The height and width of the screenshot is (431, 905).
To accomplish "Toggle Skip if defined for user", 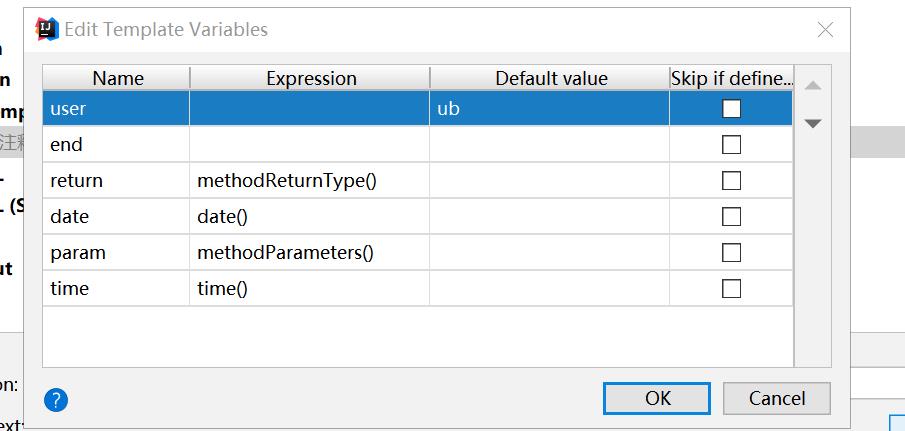I will tap(731, 109).
